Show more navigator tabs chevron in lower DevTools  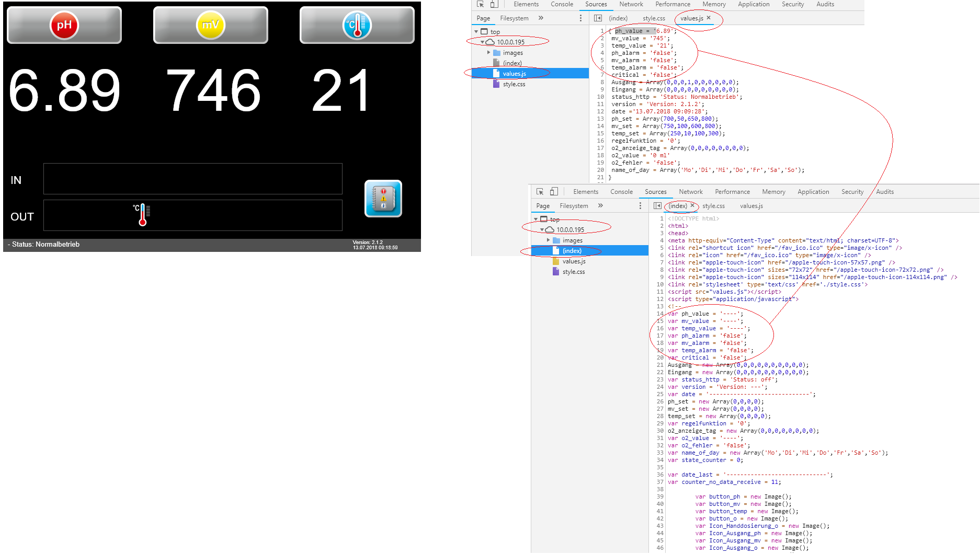click(601, 205)
